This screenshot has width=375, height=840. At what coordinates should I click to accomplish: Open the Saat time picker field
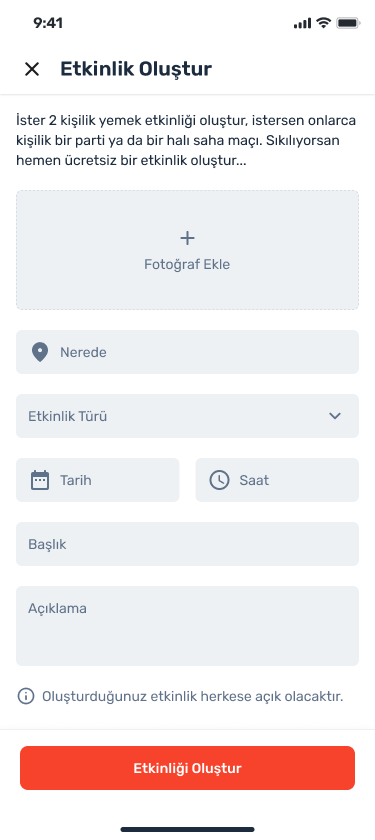(x=277, y=480)
